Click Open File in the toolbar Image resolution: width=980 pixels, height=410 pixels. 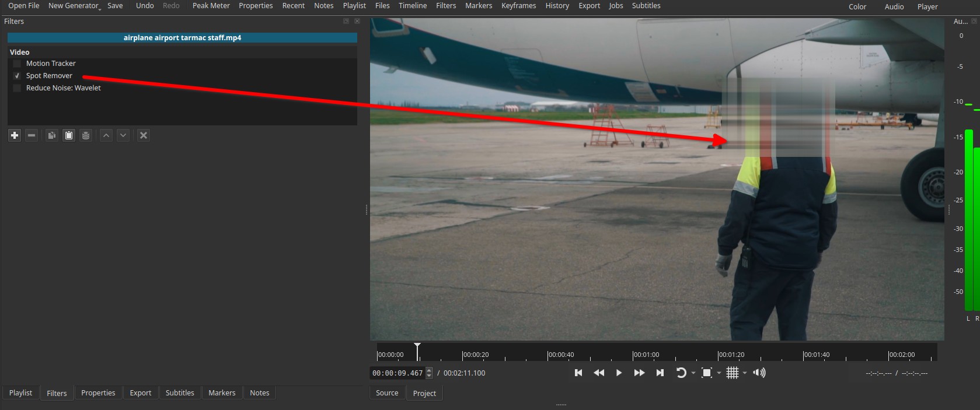click(24, 6)
